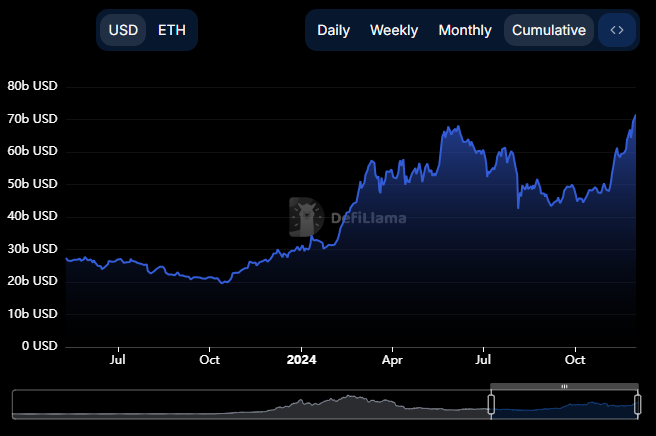Click the gray historical peak in the mini chart
The height and width of the screenshot is (436, 656).
(x=349, y=402)
